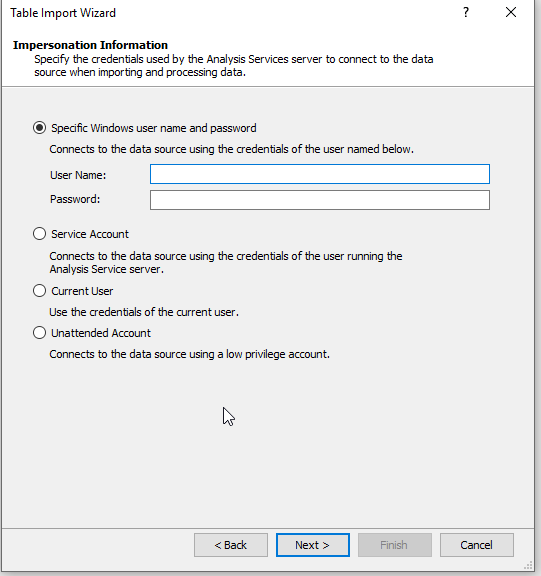Open help via the question mark icon
This screenshot has height=576, width=541.
tap(466, 12)
